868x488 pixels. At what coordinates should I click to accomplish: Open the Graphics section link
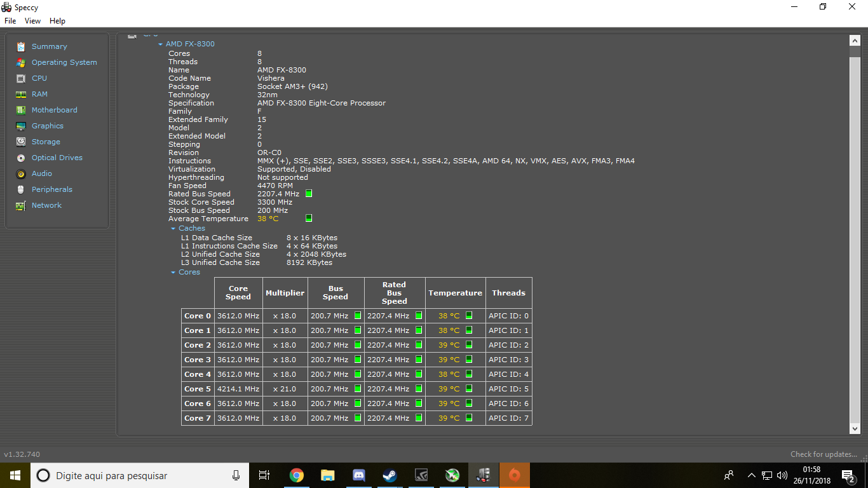click(48, 126)
